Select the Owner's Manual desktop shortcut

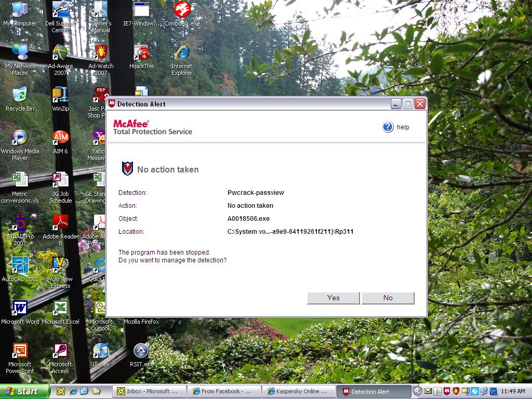[101, 17]
